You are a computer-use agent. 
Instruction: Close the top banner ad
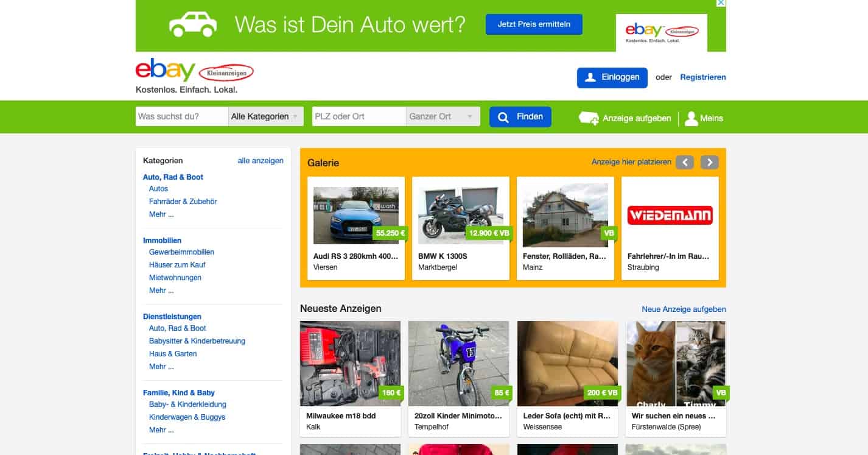coord(721,4)
